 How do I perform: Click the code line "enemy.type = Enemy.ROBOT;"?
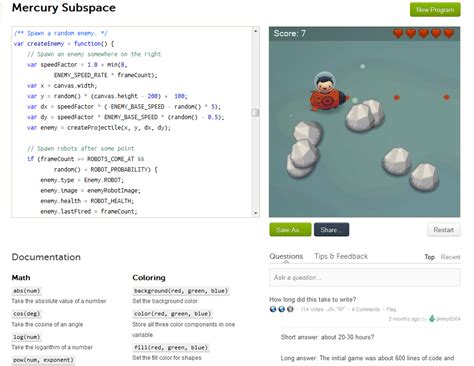pos(82,180)
